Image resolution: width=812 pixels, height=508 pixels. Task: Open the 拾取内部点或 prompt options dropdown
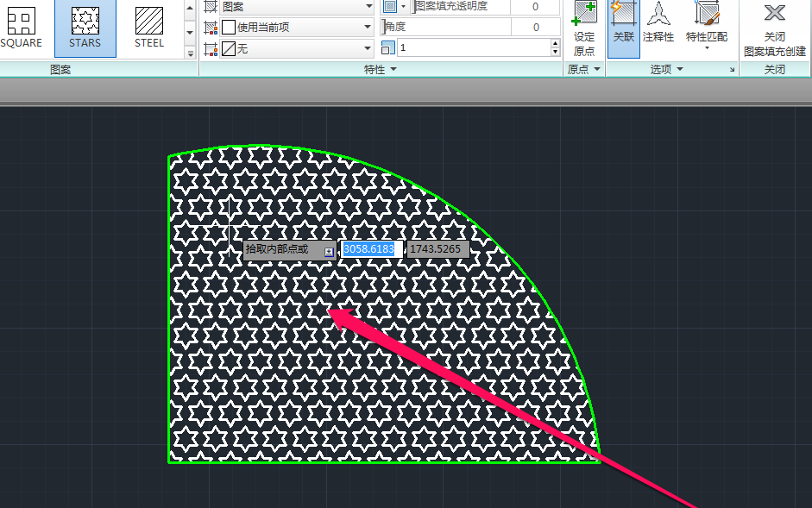tap(329, 252)
